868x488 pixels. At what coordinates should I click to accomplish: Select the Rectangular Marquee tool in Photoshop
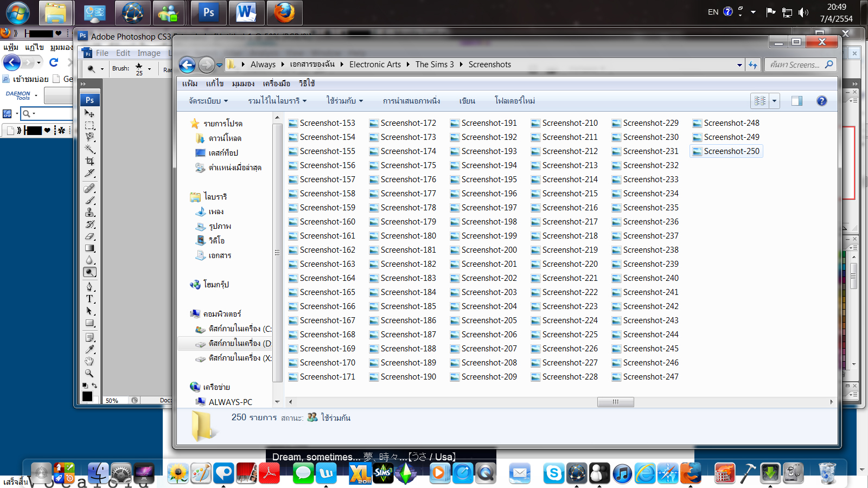(x=90, y=125)
